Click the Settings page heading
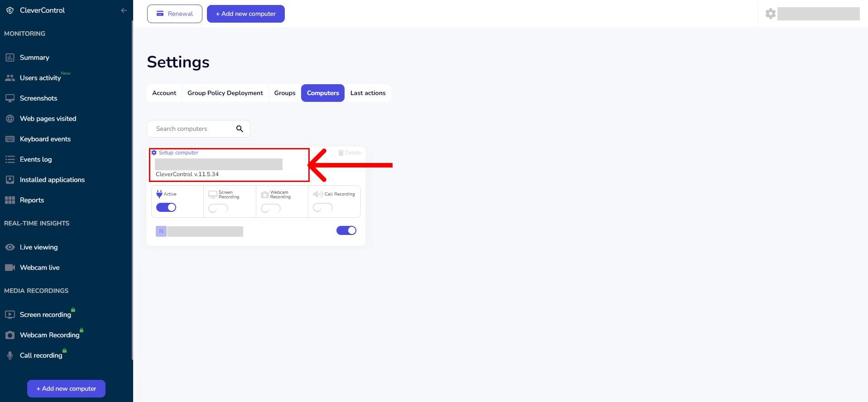The image size is (868, 402). tap(178, 62)
